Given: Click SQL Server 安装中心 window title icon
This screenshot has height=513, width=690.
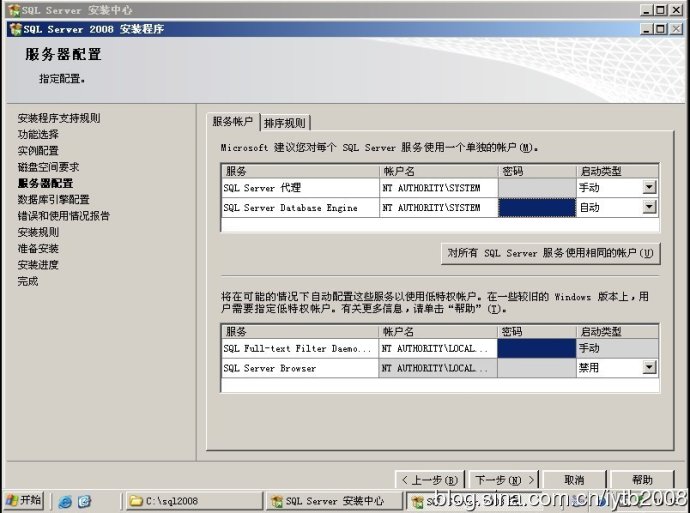Looking at the screenshot, I should (14, 10).
